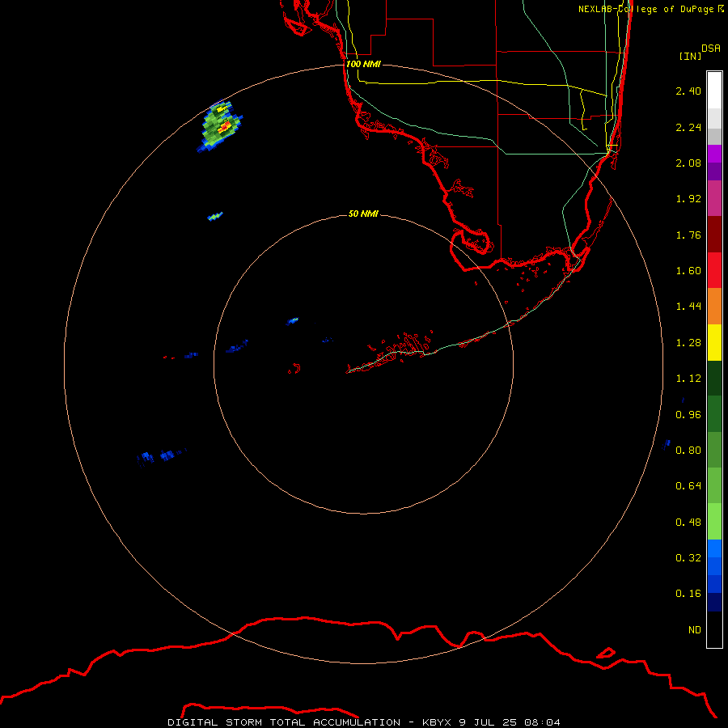Click the green storm cell with red core
The image size is (728, 728).
click(221, 125)
